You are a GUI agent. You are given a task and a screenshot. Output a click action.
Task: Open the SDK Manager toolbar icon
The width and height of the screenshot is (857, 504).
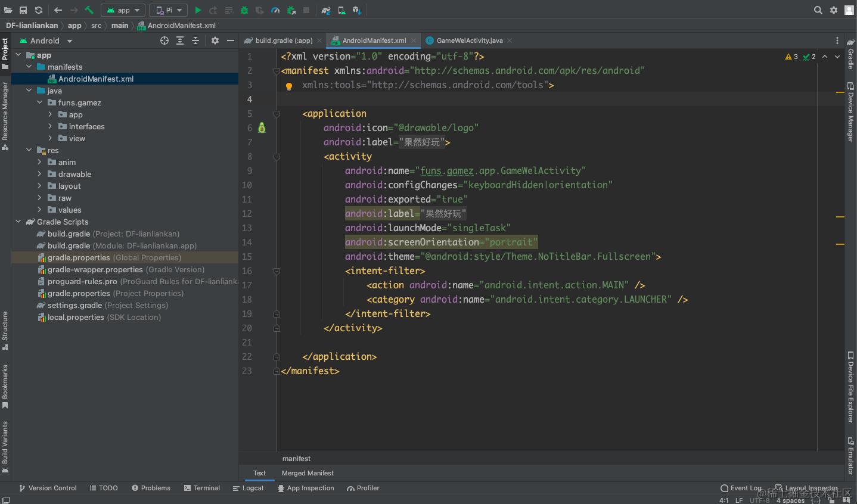point(356,10)
